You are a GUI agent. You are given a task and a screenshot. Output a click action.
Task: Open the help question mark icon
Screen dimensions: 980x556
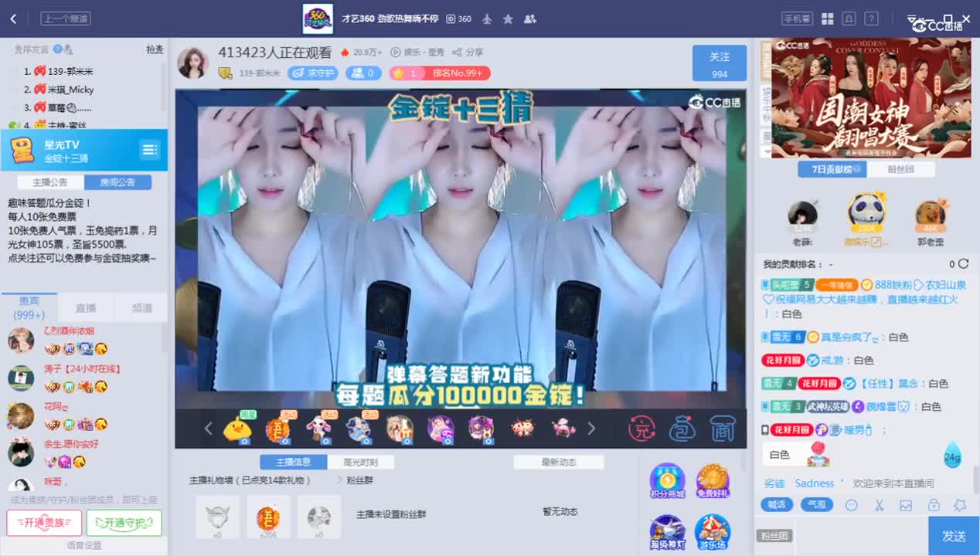(x=871, y=19)
